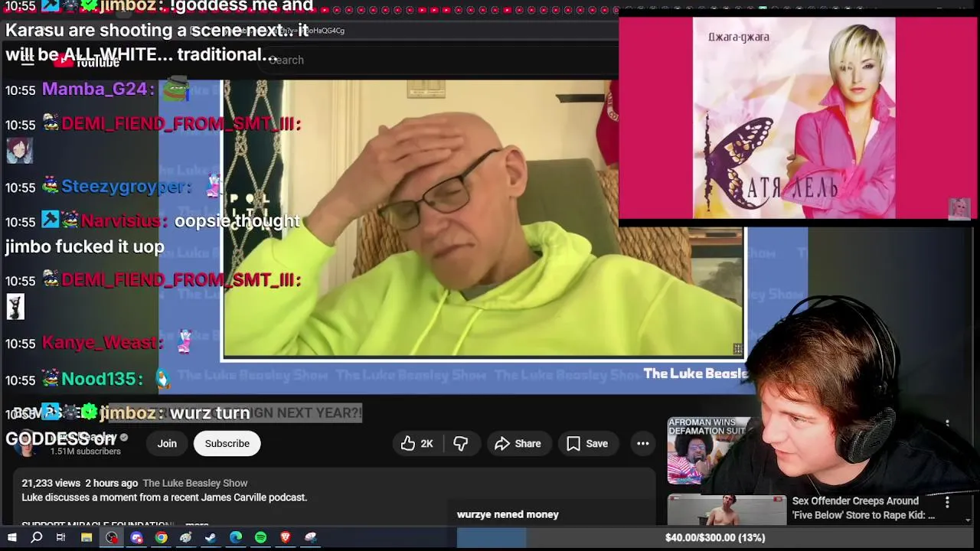Image resolution: width=980 pixels, height=551 pixels.
Task: Open the Five Below store video thumbnail
Action: click(x=727, y=510)
